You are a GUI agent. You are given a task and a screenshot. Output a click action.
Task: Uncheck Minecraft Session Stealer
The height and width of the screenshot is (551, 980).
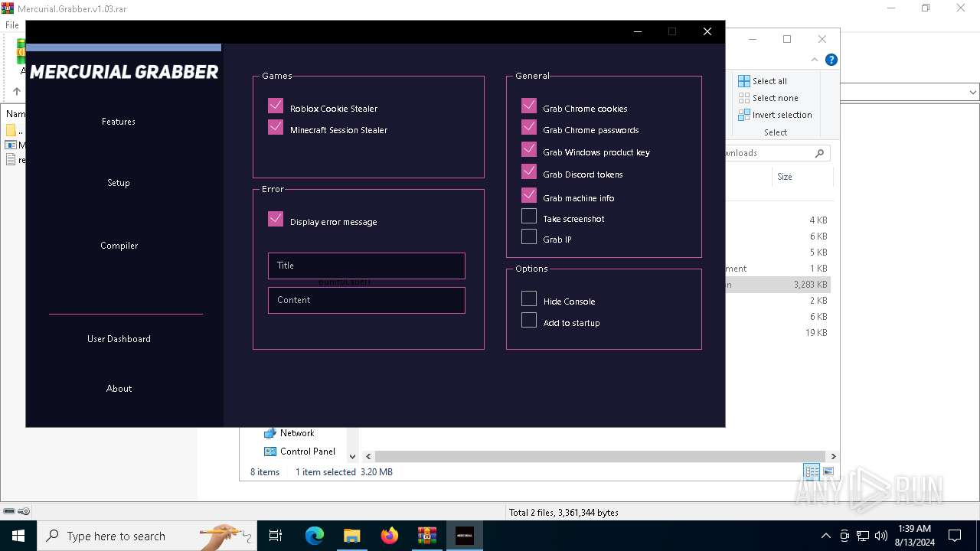coord(276,127)
